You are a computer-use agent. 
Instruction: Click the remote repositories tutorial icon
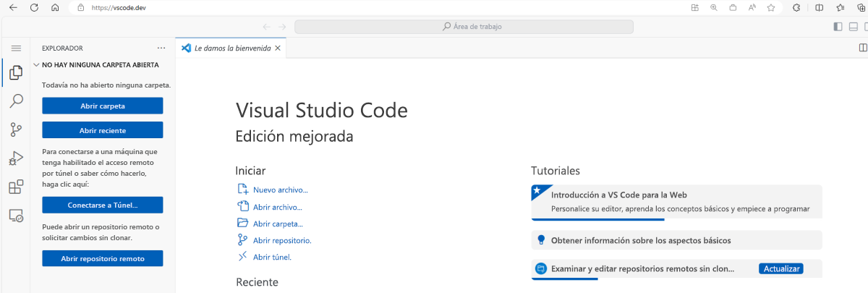[540, 268]
